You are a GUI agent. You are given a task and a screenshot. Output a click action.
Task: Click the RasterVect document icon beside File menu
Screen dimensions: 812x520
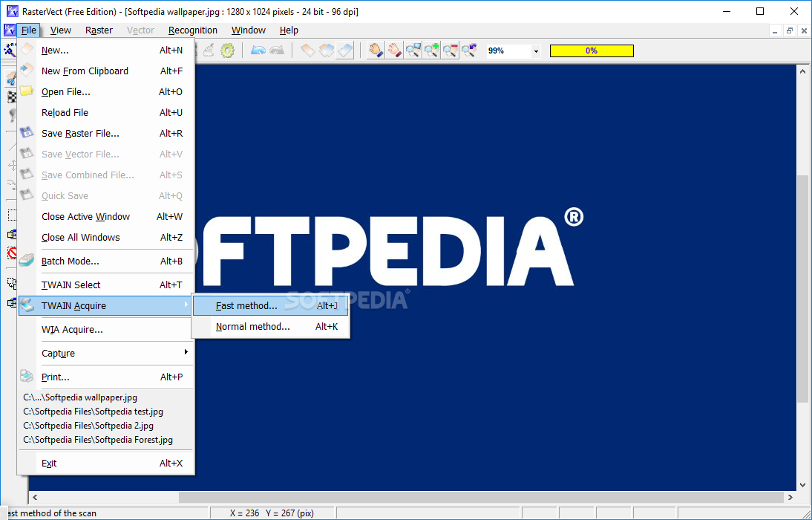tap(10, 30)
